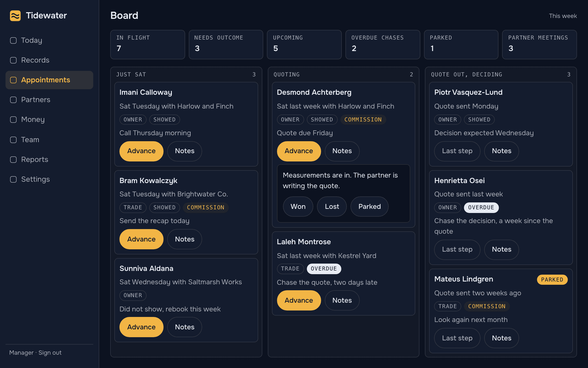Image resolution: width=588 pixels, height=368 pixels.
Task: Select the Needs Outcome stat tile
Action: [x=226, y=45]
